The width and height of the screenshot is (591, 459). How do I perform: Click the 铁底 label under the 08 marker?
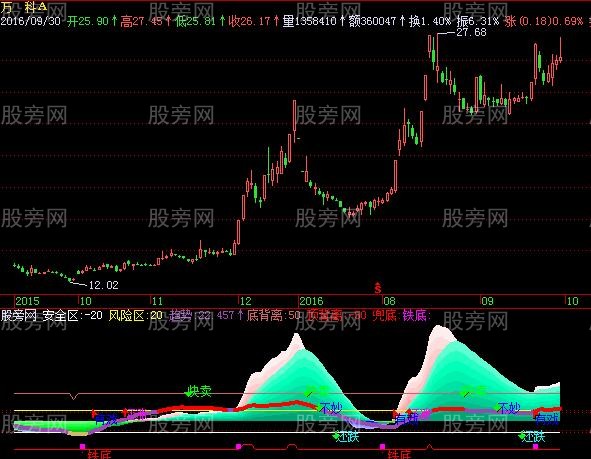pyautogui.click(x=399, y=454)
